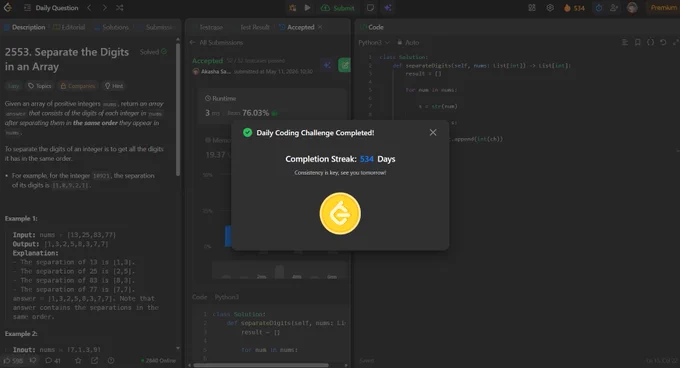Viewport: 680px width, 368px height.
Task: Click the Easy difficulty tag
Action: pyautogui.click(x=13, y=86)
